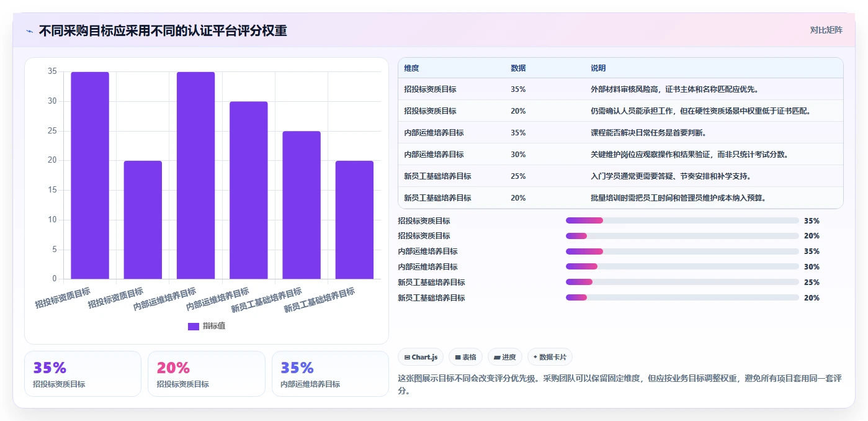Screen dimensions: 868x421
Task: Click the 25% progress bar for 新员工基础培养目标
Action: (682, 283)
